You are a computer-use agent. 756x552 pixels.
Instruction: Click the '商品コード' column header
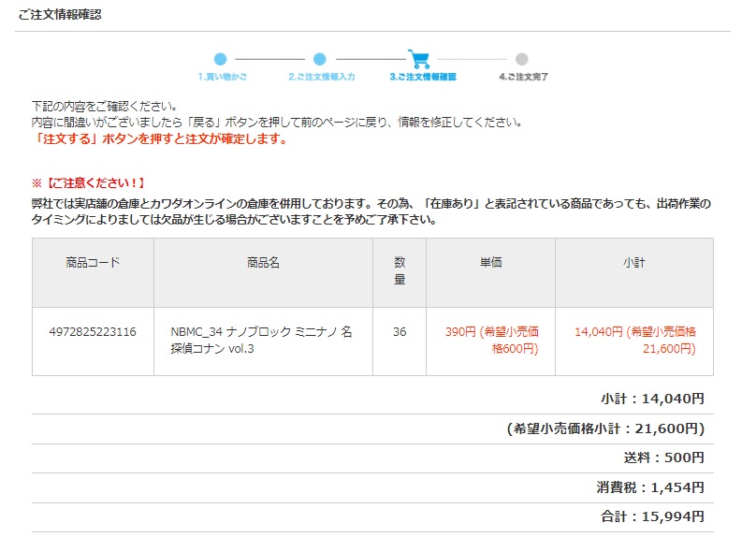[x=93, y=263]
